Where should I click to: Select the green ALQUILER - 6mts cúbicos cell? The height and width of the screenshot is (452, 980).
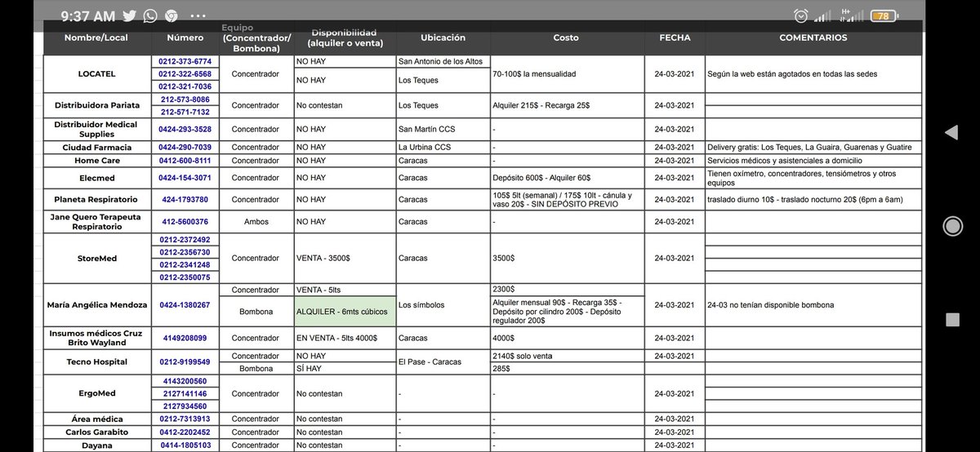pyautogui.click(x=344, y=312)
